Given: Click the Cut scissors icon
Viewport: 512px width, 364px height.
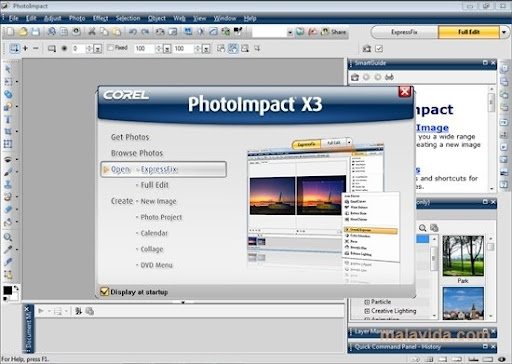Looking at the screenshot, I should pyautogui.click(x=92, y=32).
